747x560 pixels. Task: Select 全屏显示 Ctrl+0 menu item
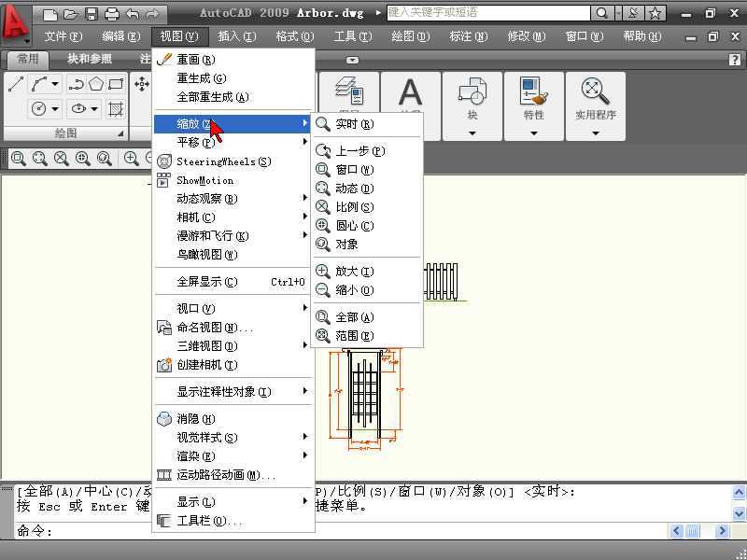(x=233, y=282)
